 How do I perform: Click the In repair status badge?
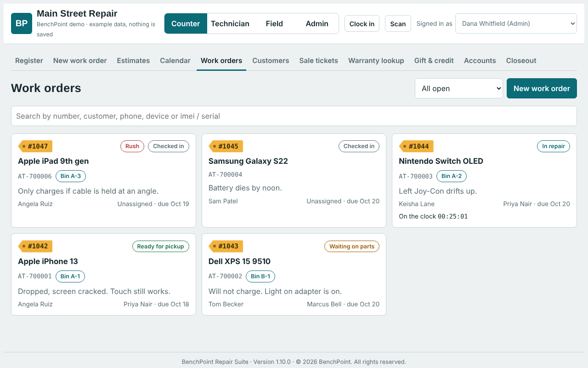coord(554,146)
